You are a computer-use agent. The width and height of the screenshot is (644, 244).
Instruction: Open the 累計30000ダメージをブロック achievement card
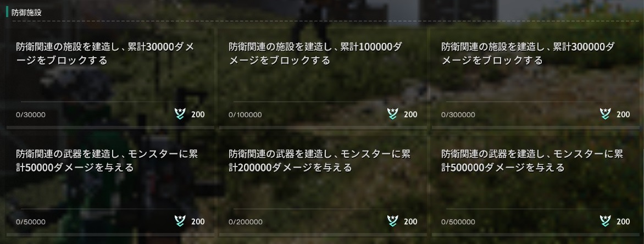click(x=110, y=78)
